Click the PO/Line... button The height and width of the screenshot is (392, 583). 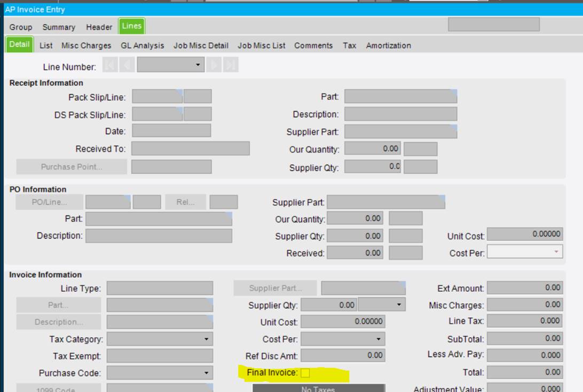(50, 202)
